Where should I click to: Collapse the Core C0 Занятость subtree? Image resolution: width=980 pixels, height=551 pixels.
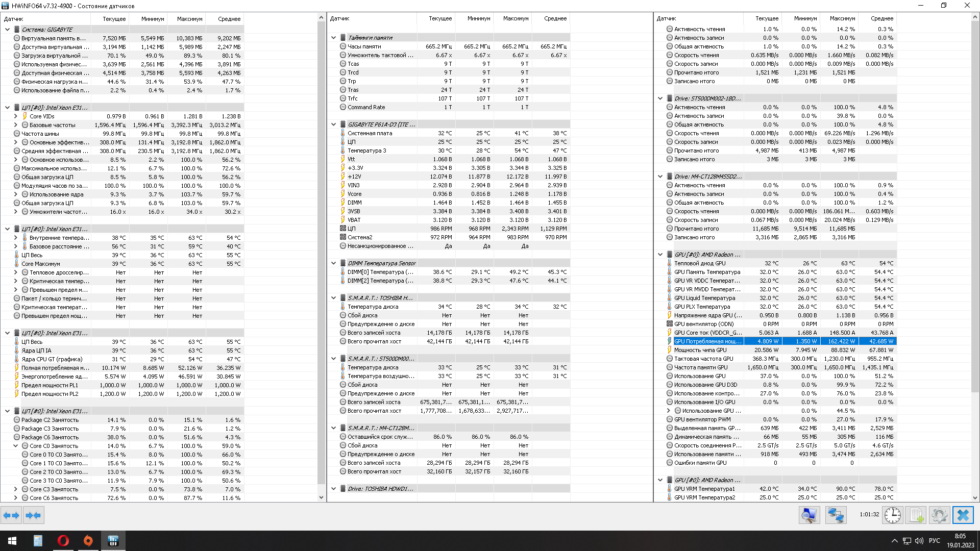16,446
